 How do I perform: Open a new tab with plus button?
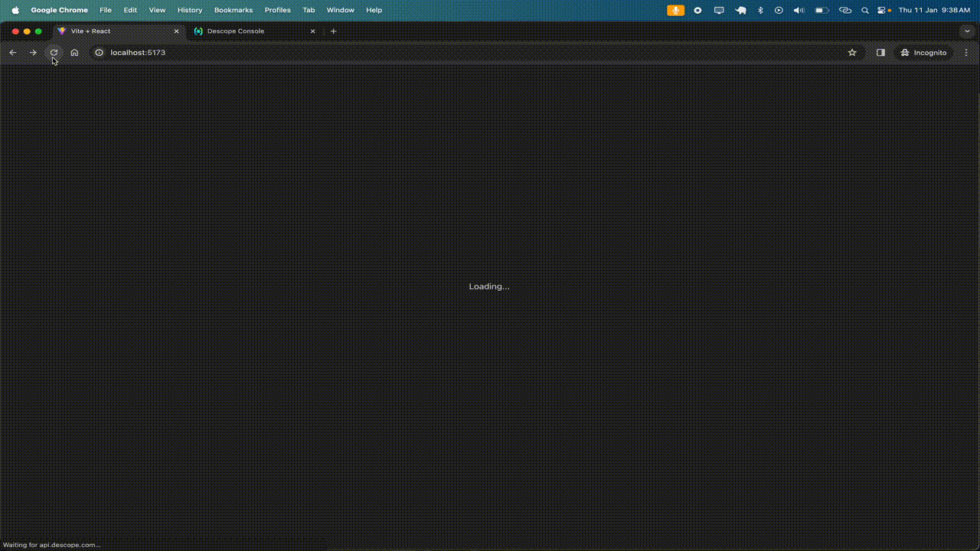pos(333,31)
